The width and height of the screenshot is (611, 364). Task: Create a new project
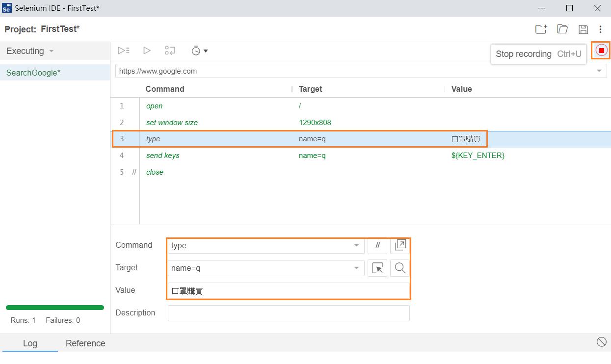[541, 29]
